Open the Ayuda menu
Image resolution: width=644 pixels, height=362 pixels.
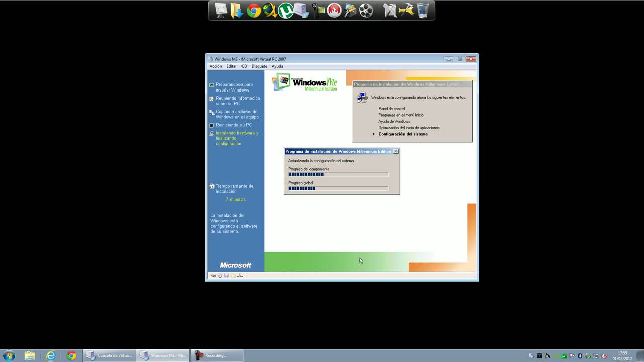(277, 66)
